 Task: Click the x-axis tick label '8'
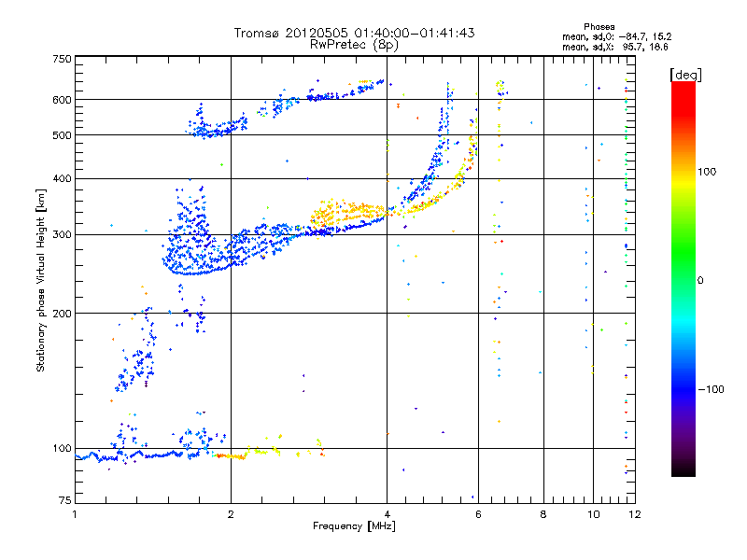coord(543,514)
